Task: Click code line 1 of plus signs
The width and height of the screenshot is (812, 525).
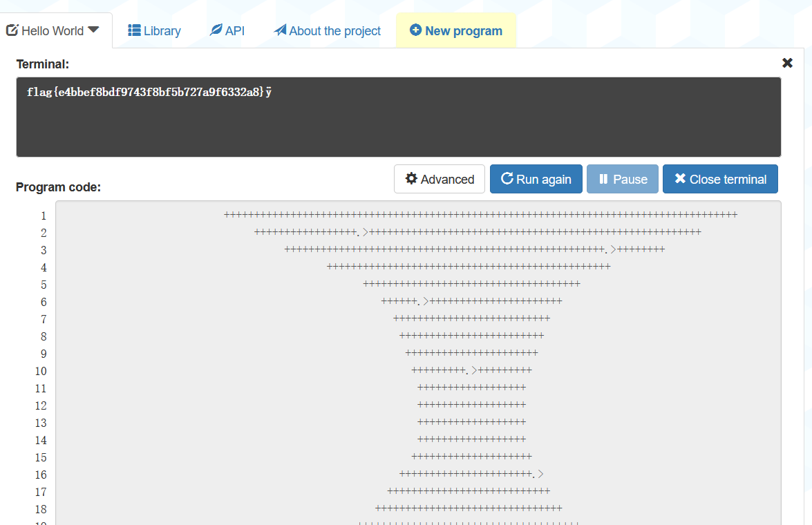Action: point(480,214)
